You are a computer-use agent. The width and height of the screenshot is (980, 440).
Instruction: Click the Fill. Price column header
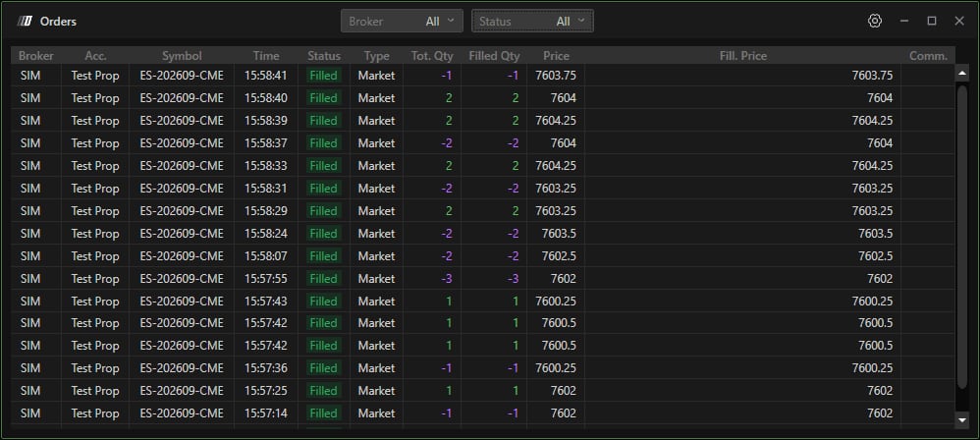742,56
